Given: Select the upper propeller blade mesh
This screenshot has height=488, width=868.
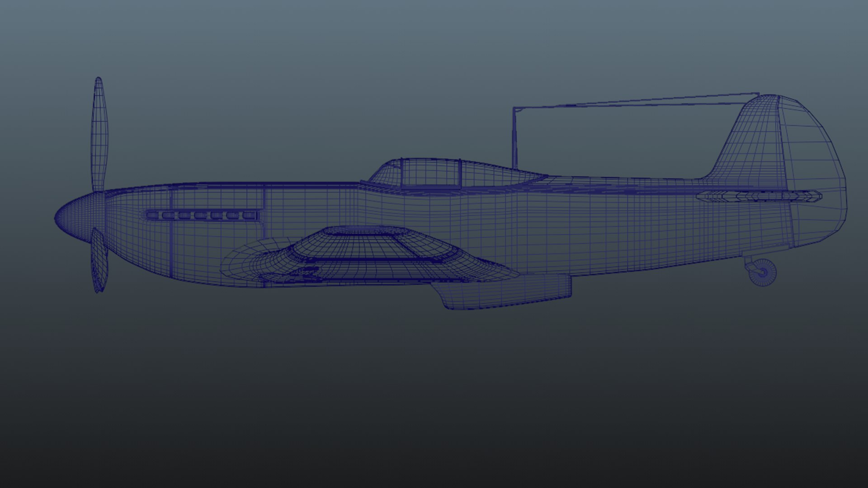Looking at the screenshot, I should click(x=99, y=135).
